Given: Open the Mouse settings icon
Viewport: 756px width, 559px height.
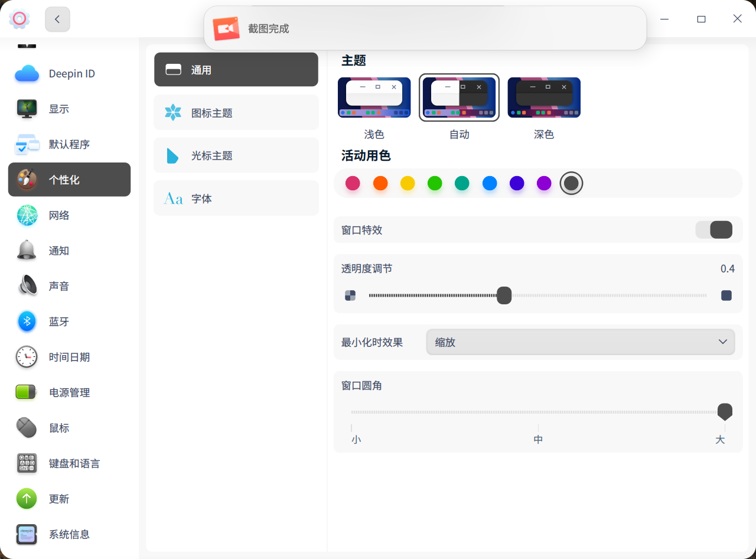Looking at the screenshot, I should (x=27, y=428).
